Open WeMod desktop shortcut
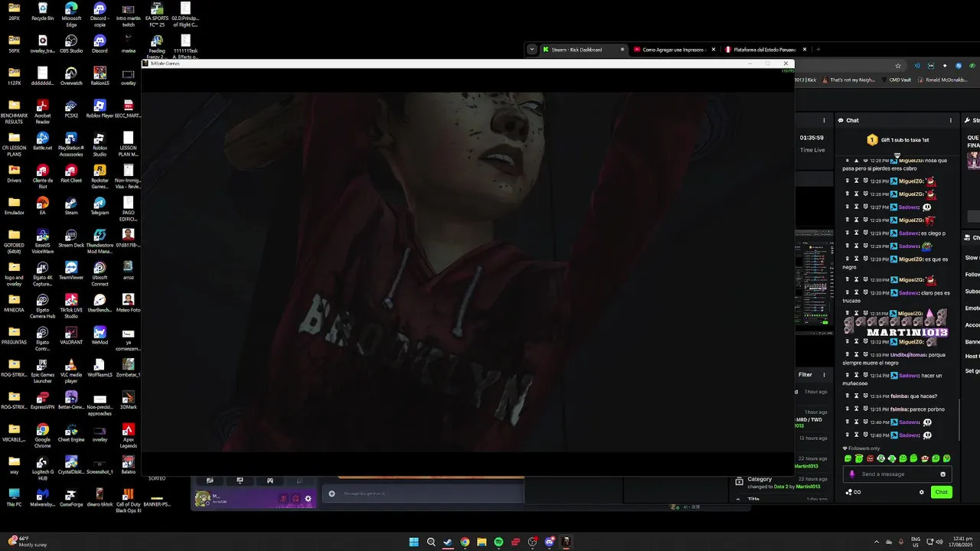Screen dimensions: 980x551 [x=100, y=335]
